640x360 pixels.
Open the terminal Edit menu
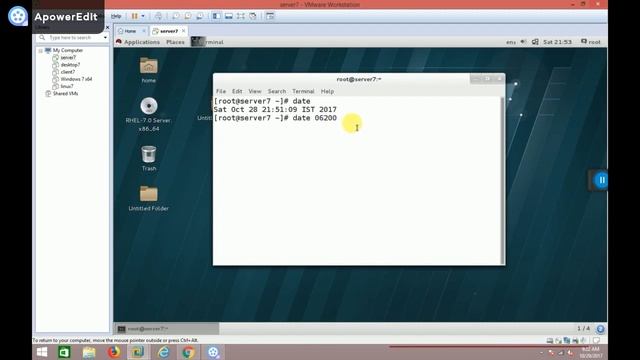(237, 91)
